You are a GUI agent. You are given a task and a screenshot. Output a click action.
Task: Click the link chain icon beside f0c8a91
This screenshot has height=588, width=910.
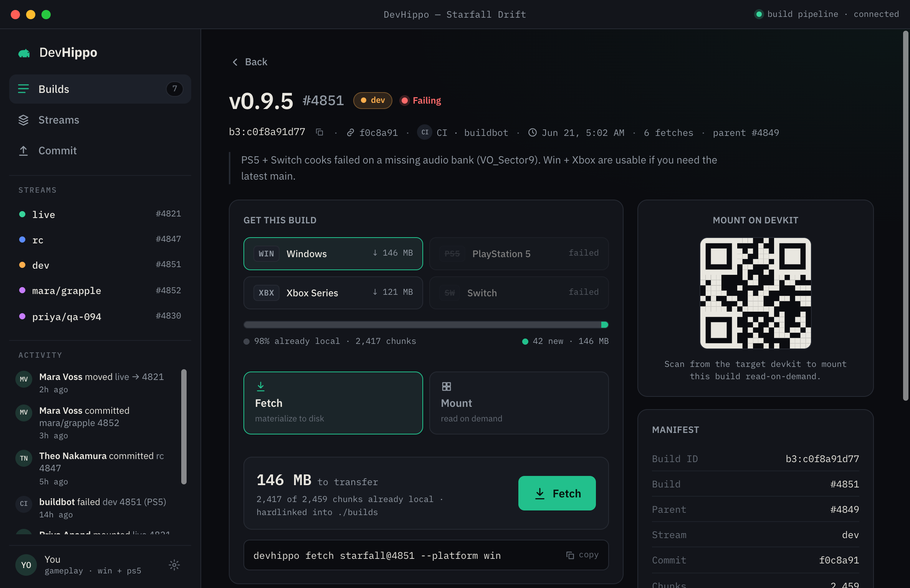coord(350,133)
